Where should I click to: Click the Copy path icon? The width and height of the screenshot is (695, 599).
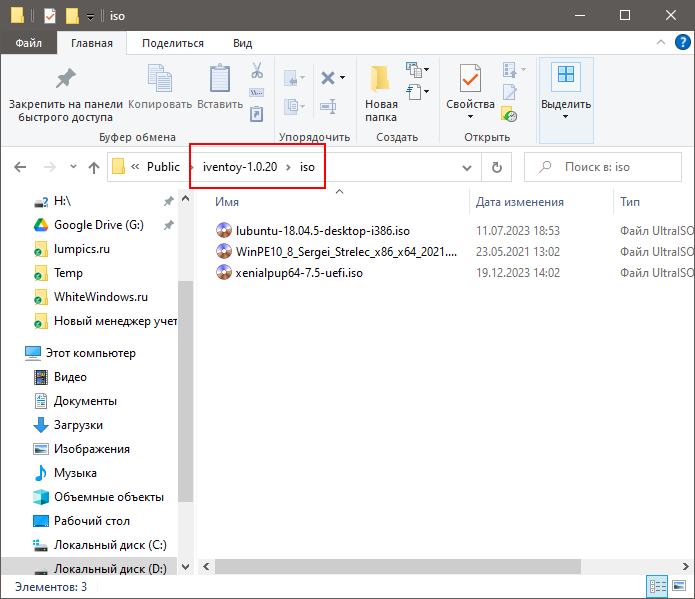point(257,92)
